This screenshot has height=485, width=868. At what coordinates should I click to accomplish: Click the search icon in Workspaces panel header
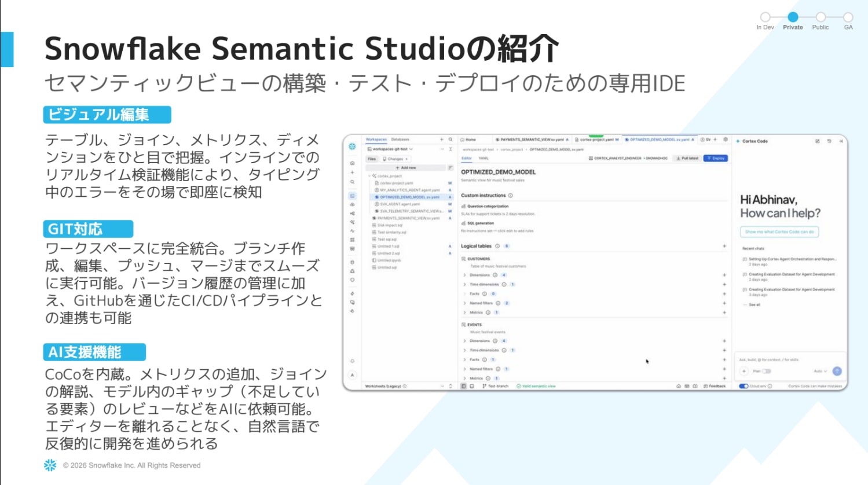451,139
